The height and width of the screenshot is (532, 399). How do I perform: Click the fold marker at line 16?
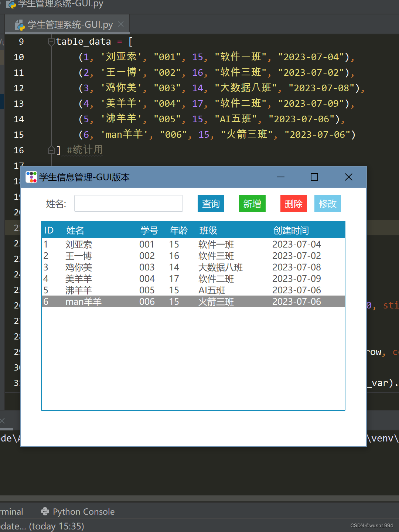(x=51, y=150)
